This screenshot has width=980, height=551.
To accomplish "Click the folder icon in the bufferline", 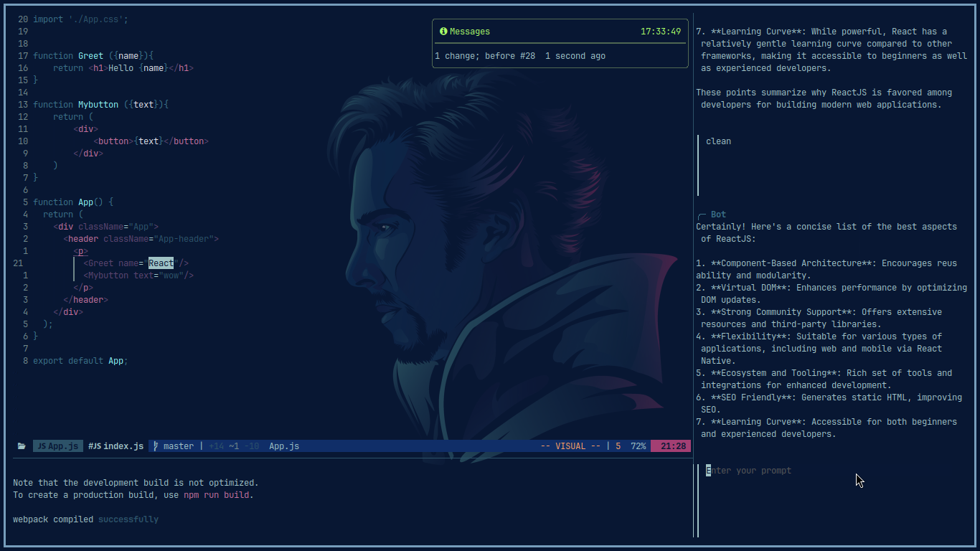I will coord(22,446).
